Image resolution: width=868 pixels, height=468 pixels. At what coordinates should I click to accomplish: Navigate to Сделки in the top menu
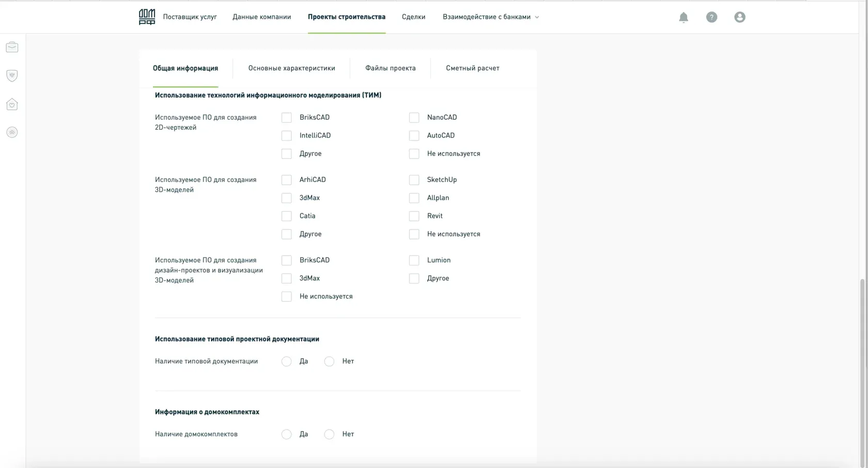coord(413,17)
